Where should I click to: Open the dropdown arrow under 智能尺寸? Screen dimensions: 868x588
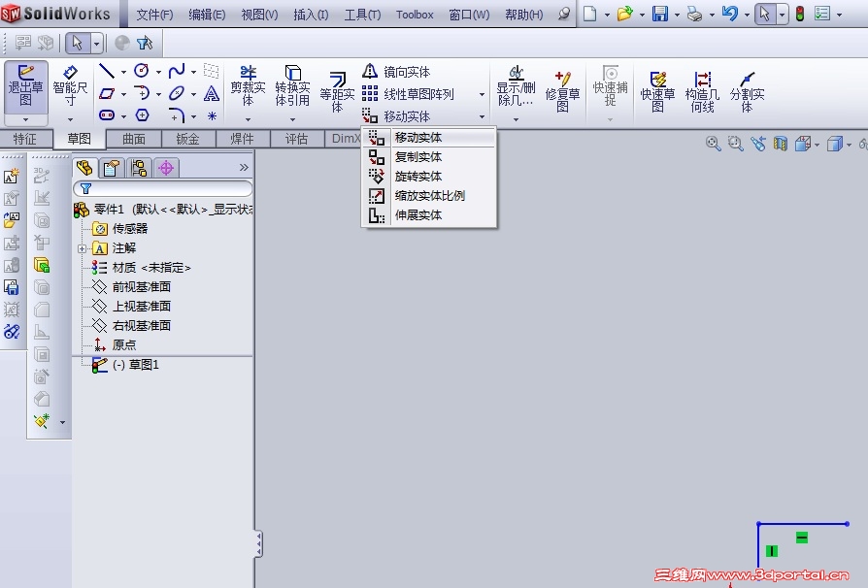point(70,119)
